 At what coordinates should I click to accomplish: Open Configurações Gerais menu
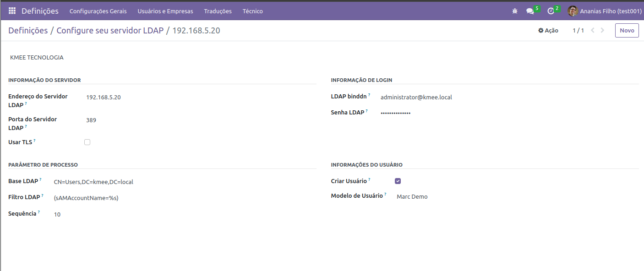pyautogui.click(x=98, y=11)
